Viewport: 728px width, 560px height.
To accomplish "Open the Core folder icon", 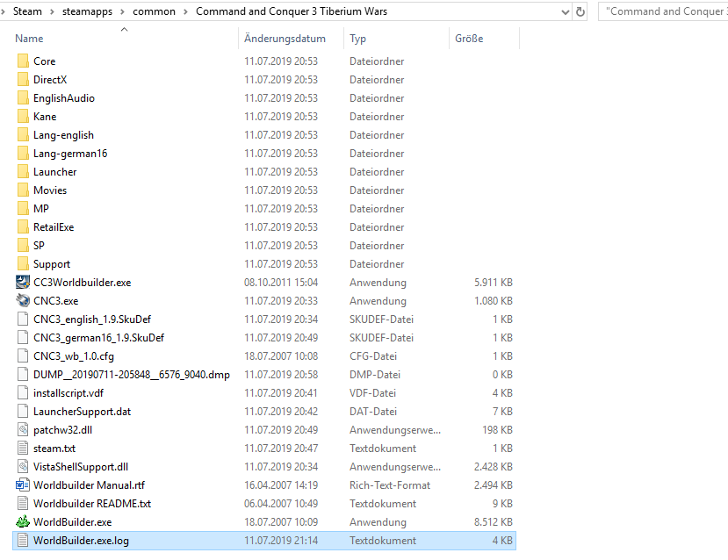I will click(x=21, y=61).
